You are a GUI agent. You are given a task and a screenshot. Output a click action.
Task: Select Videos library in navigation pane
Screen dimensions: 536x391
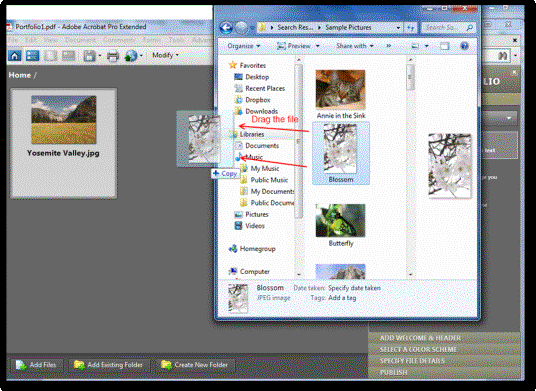(x=255, y=226)
